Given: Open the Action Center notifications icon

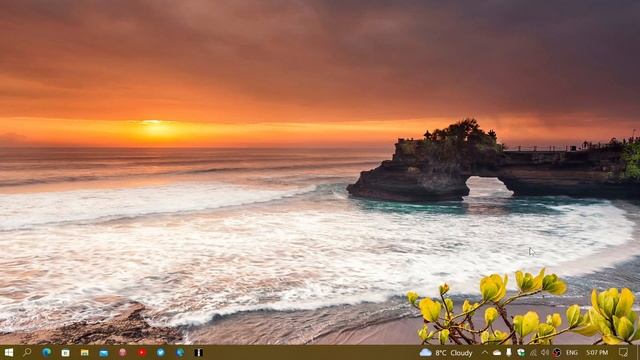Looking at the screenshot, I should [623, 352].
